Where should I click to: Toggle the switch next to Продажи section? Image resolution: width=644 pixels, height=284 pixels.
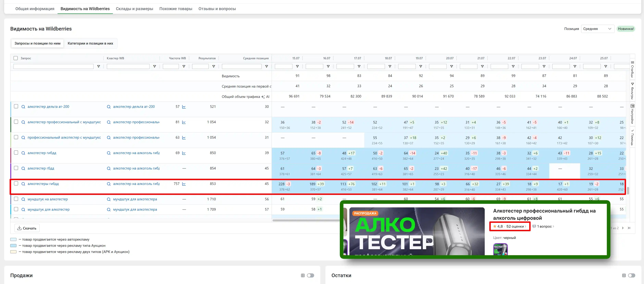click(311, 275)
